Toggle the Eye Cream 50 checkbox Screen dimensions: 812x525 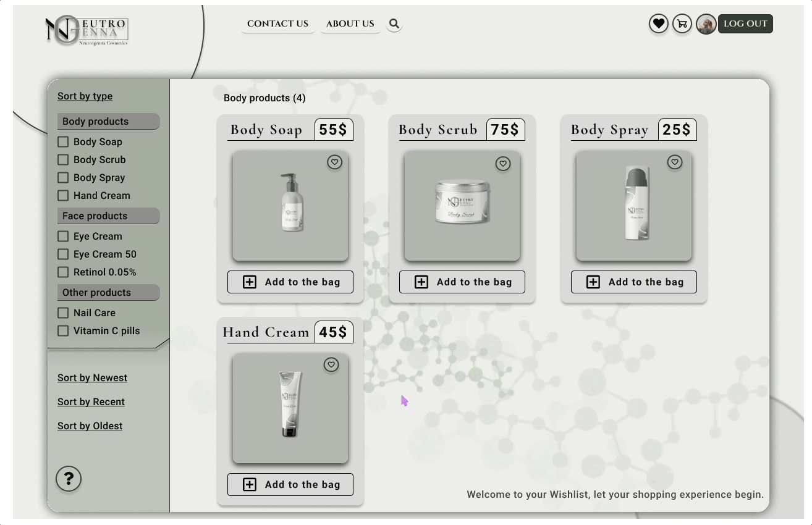click(x=63, y=254)
